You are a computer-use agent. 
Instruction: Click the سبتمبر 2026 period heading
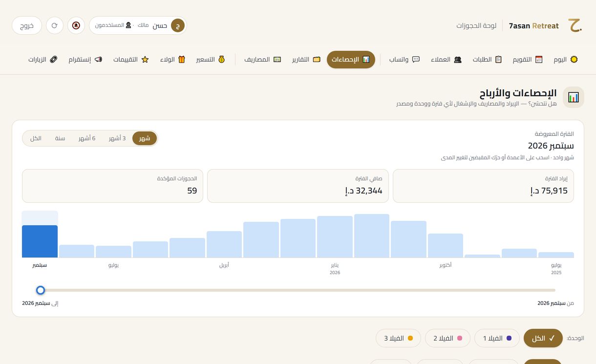[551, 146]
